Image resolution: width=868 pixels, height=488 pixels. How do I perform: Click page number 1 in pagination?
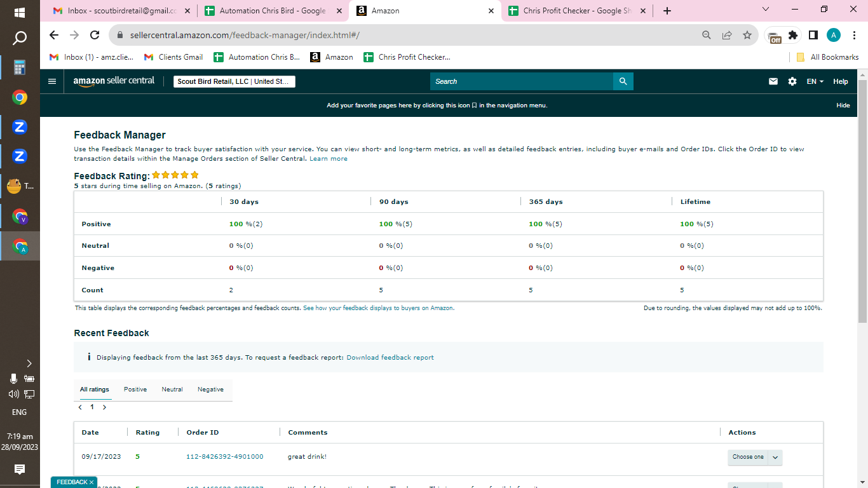click(x=92, y=407)
